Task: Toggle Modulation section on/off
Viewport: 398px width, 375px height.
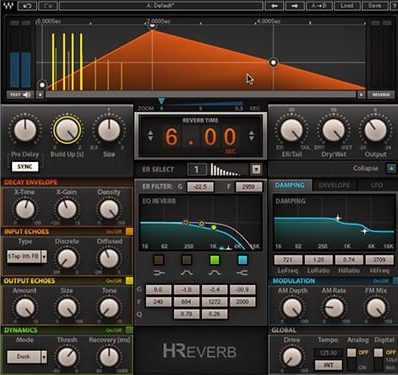Action: point(395,281)
